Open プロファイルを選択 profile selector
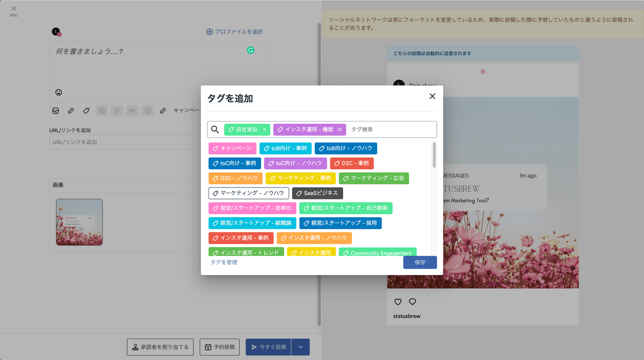The width and height of the screenshot is (644, 360). pos(235,32)
